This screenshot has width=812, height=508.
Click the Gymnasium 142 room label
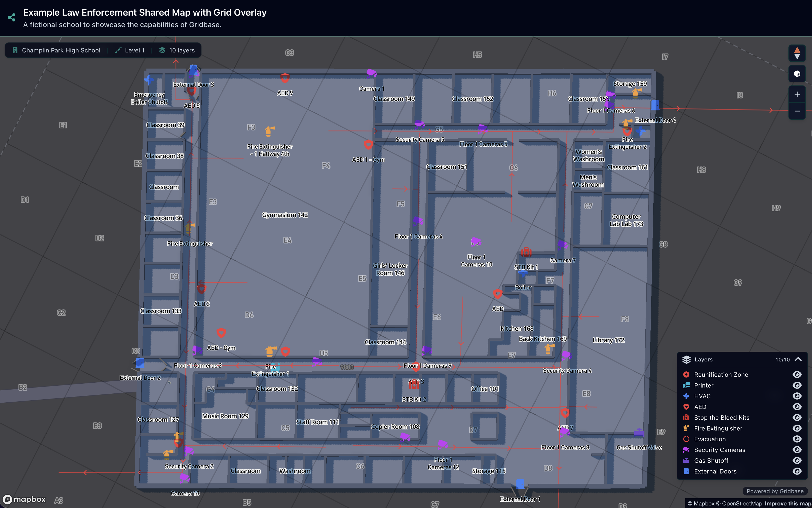[285, 215]
